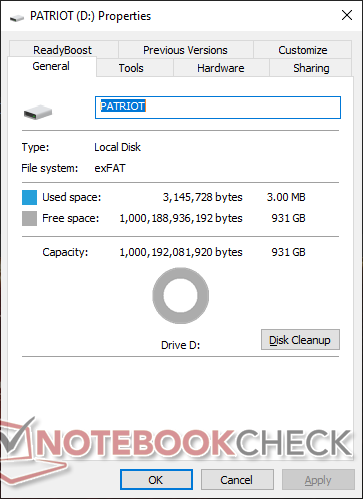The height and width of the screenshot is (499, 363).
Task: Click the drive icon beside label field
Action: pos(38,112)
